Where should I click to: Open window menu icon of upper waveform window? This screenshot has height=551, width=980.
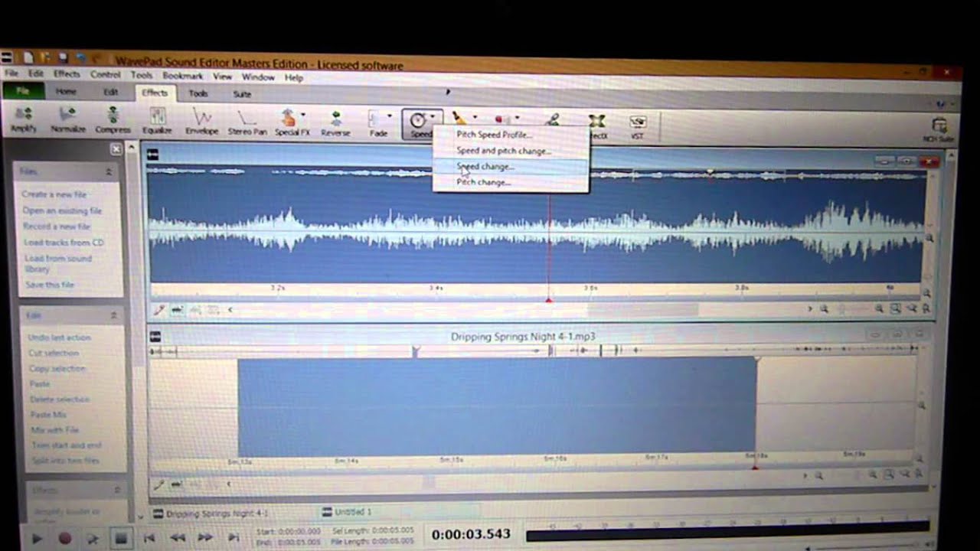click(152, 155)
